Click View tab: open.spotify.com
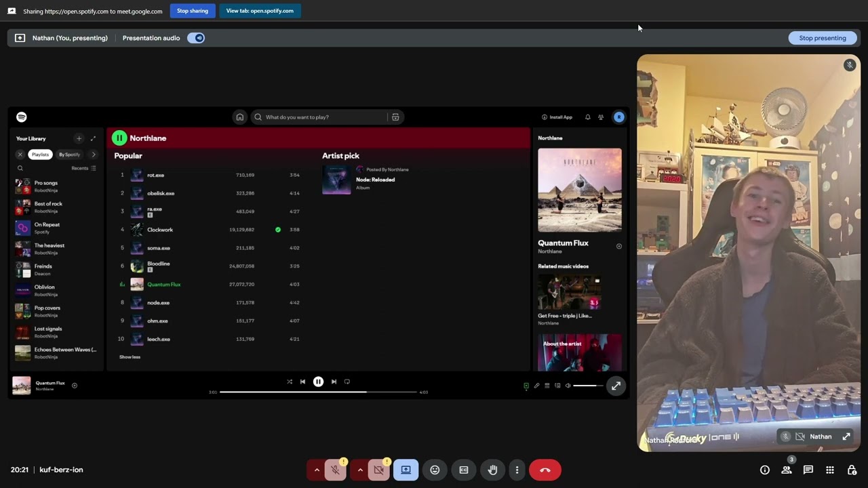868x488 pixels. click(x=260, y=11)
